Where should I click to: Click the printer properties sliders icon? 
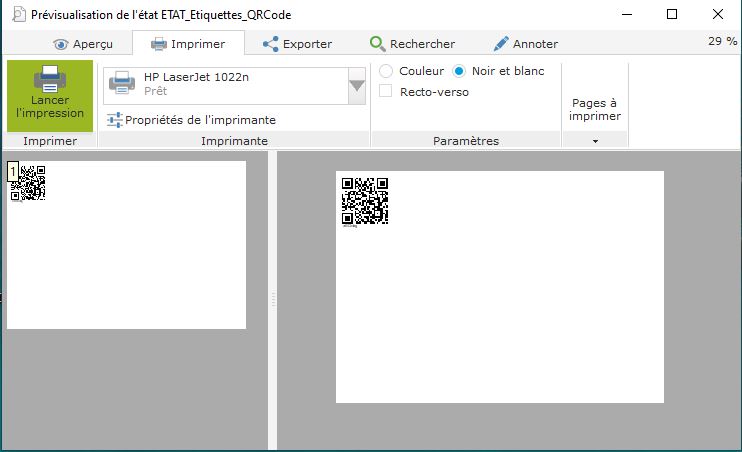point(115,120)
